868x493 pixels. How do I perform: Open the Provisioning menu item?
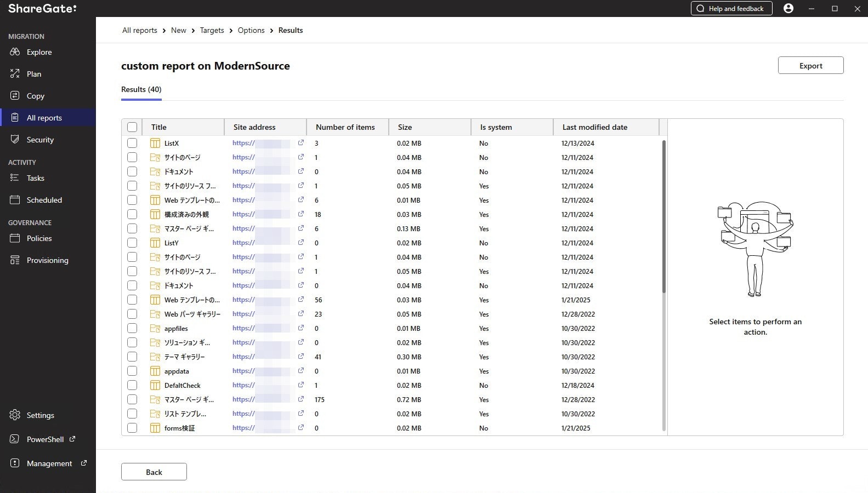48,260
